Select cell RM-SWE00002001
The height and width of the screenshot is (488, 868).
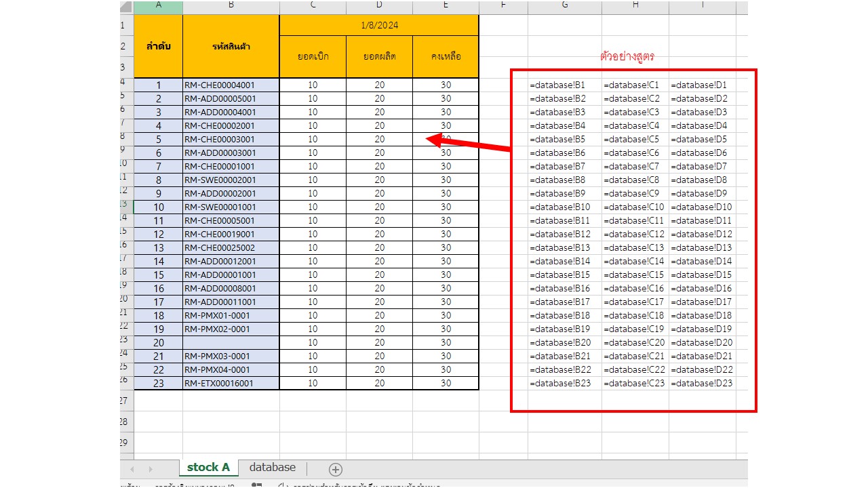click(x=231, y=180)
